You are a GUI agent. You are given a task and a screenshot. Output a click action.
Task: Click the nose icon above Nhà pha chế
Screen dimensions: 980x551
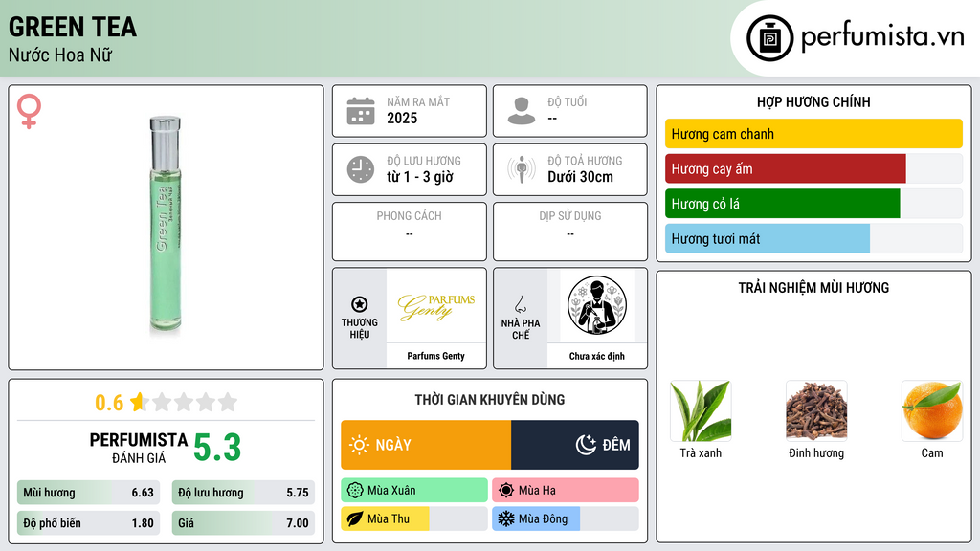(x=520, y=304)
